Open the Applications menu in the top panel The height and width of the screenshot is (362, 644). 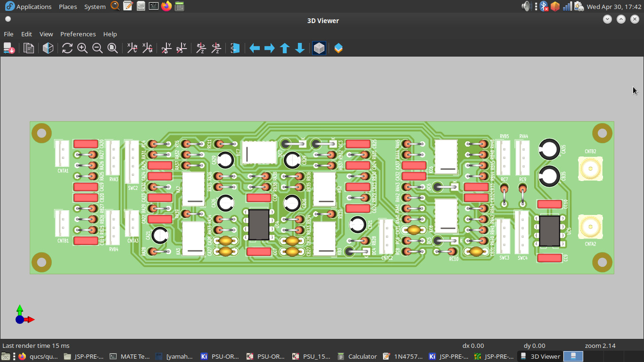(x=29, y=7)
